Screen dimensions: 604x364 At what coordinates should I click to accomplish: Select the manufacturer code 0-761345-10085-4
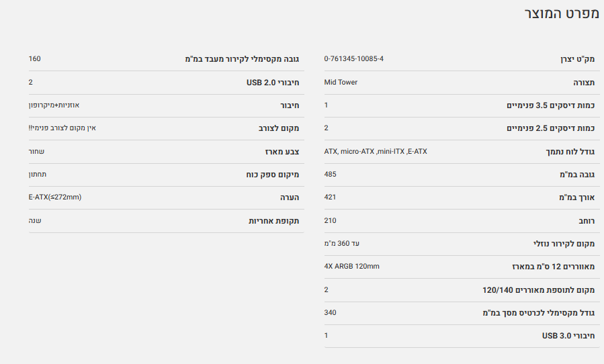click(353, 59)
